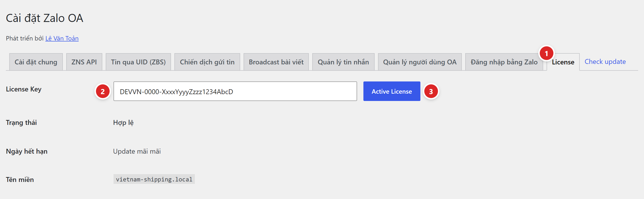This screenshot has width=644, height=199.
Task: Select the License tab
Action: pos(563,62)
